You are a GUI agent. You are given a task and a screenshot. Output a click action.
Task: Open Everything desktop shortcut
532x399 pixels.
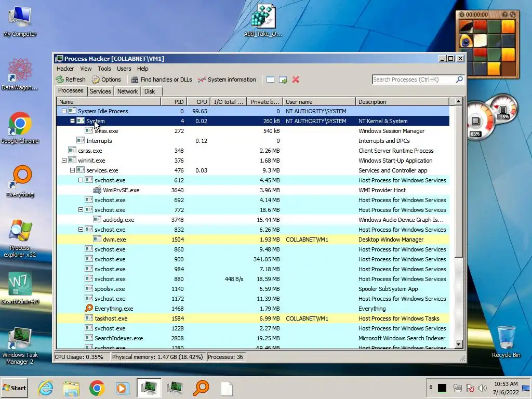(20, 181)
